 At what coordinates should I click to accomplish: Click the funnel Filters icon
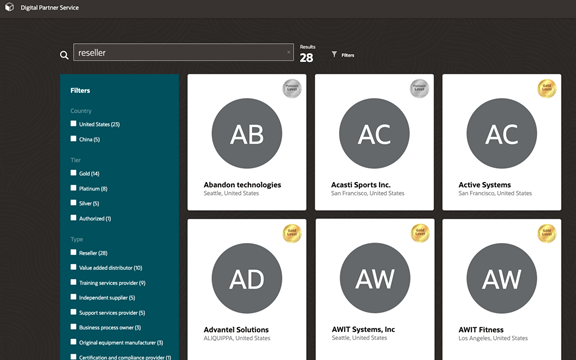pyautogui.click(x=334, y=54)
